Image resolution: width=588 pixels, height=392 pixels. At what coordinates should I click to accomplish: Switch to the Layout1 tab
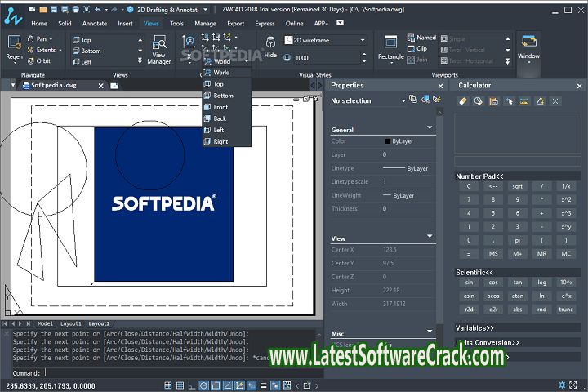(71, 323)
